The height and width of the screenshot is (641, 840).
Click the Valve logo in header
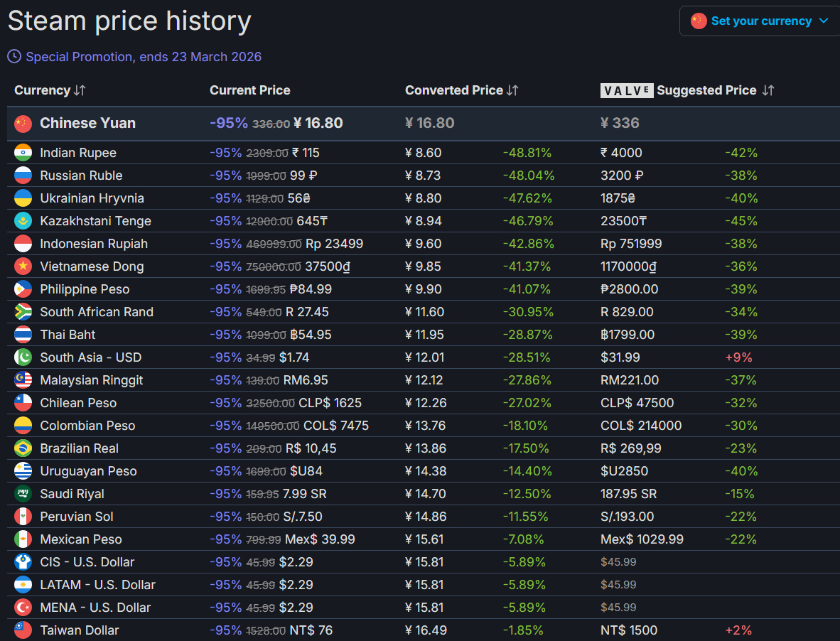tap(626, 90)
